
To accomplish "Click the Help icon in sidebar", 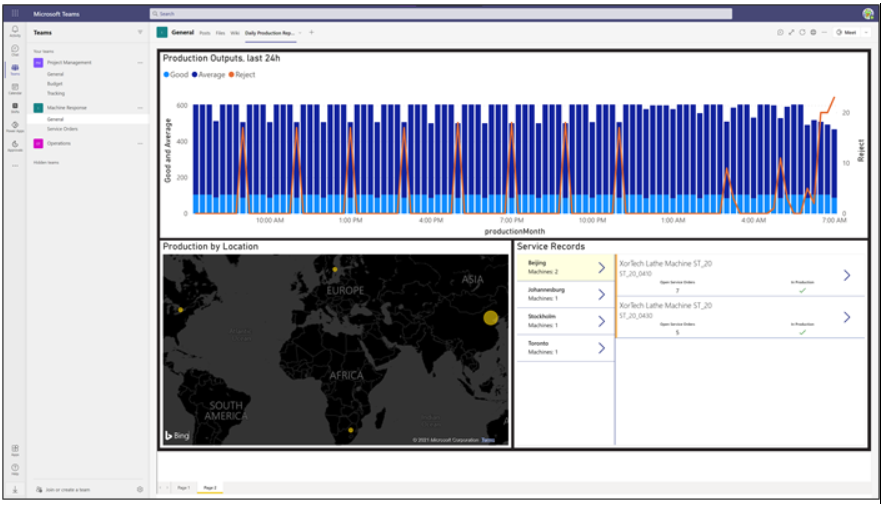I will pyautogui.click(x=14, y=468).
